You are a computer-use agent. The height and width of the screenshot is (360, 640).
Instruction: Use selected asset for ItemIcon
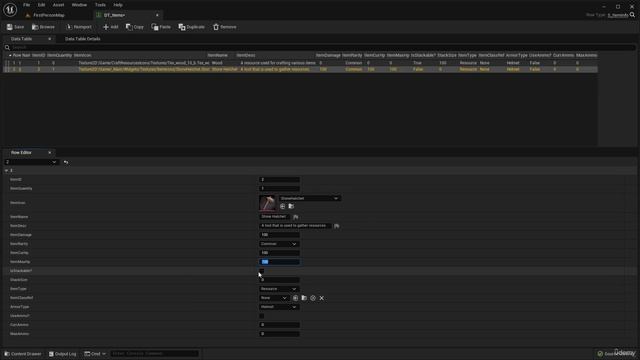point(282,207)
